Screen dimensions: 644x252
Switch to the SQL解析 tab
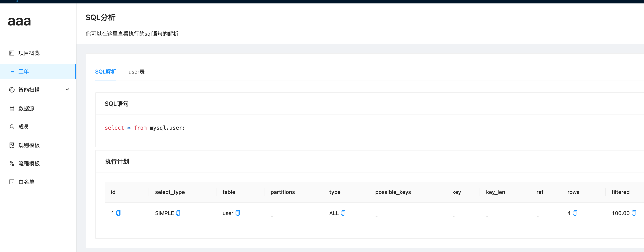[106, 72]
